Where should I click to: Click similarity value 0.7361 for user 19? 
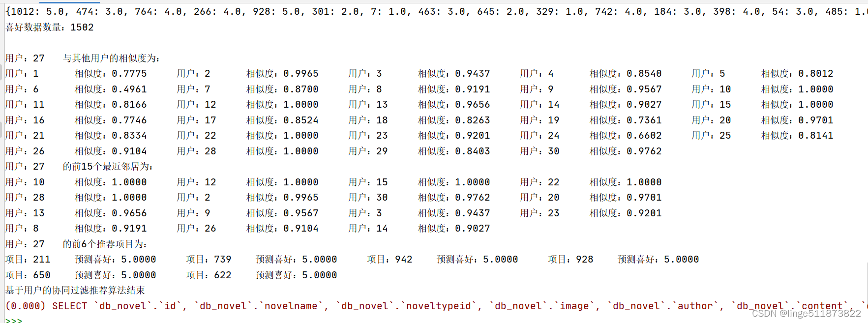tap(644, 120)
